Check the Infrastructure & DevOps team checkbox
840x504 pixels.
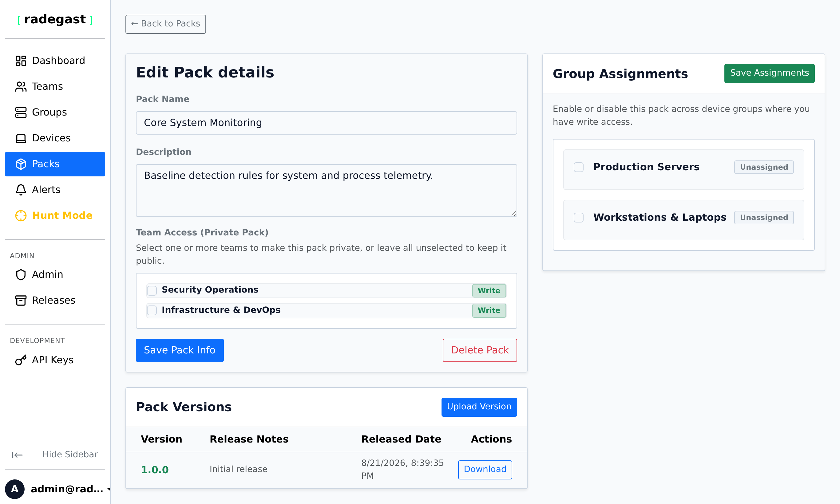coord(152,310)
